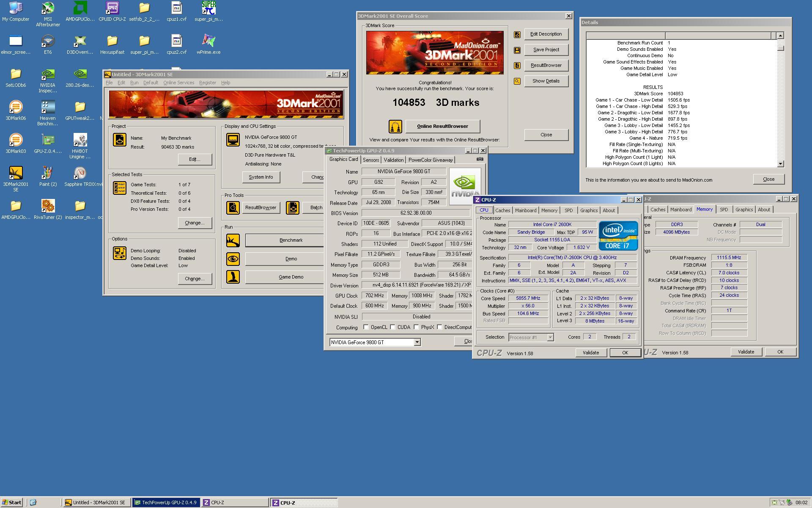Click the Edit button in Project section
812x508 pixels.
coord(195,159)
